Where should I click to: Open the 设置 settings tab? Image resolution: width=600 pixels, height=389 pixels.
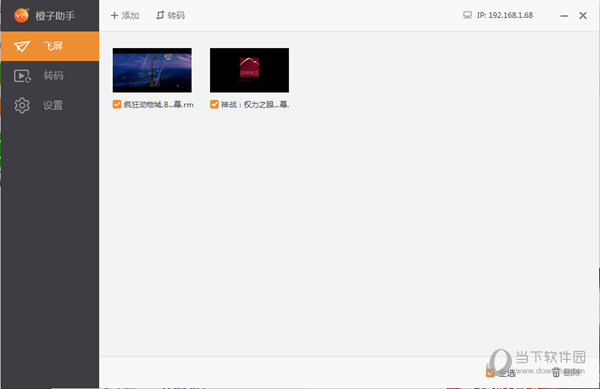(x=50, y=105)
